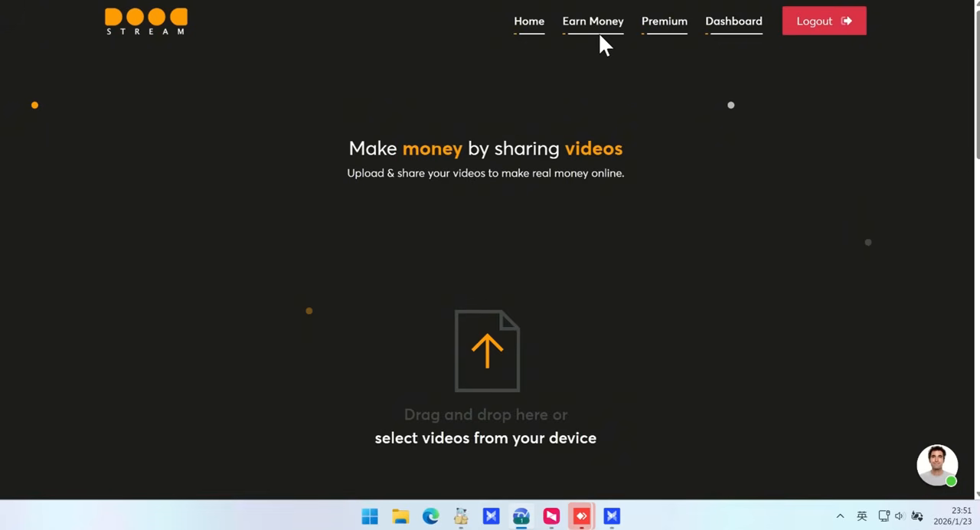Click the 'Make money by sharing videos' heading
980x530 pixels.
(x=485, y=148)
